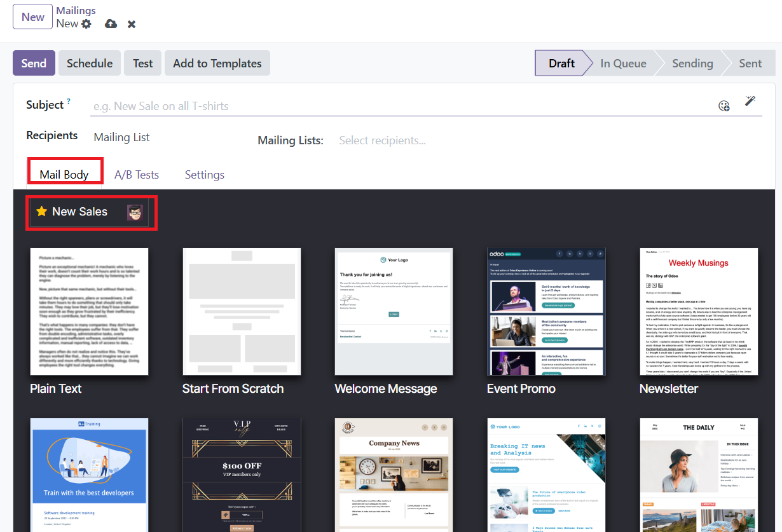
Task: Select the Sending status stage
Action: tap(692, 64)
